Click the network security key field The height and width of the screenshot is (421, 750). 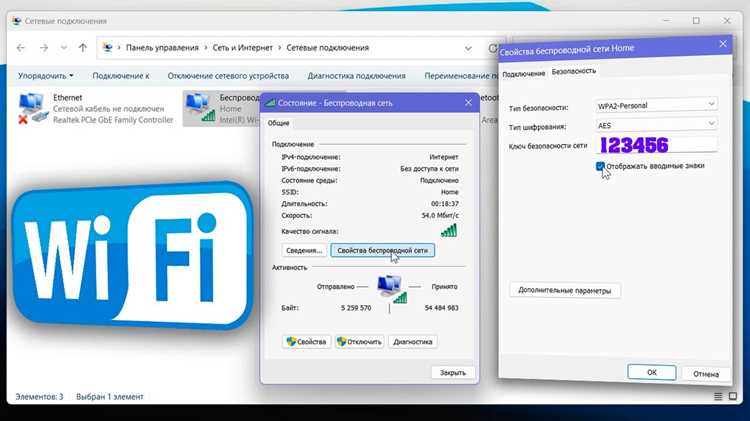[656, 144]
